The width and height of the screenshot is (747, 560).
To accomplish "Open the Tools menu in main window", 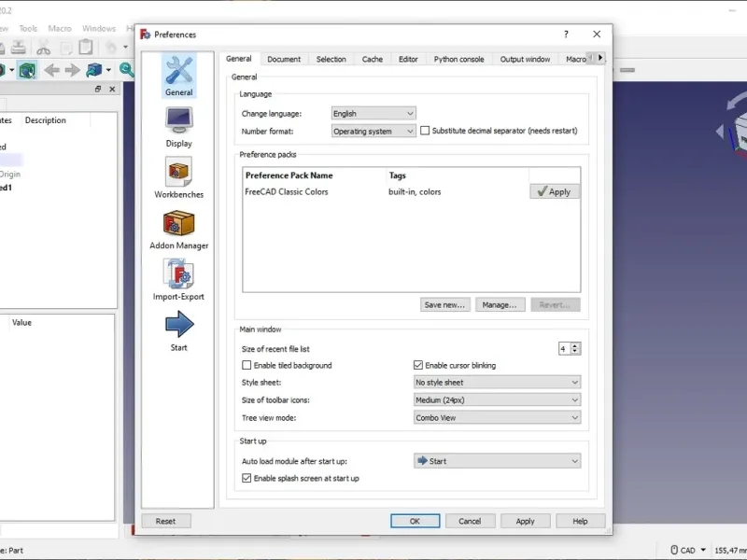I will point(28,29).
